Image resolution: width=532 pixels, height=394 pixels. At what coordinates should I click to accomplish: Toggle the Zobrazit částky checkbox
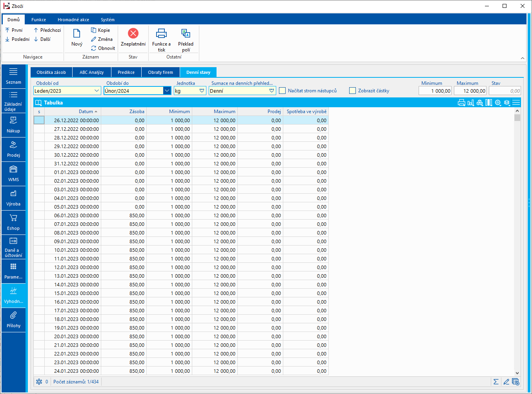[352, 91]
